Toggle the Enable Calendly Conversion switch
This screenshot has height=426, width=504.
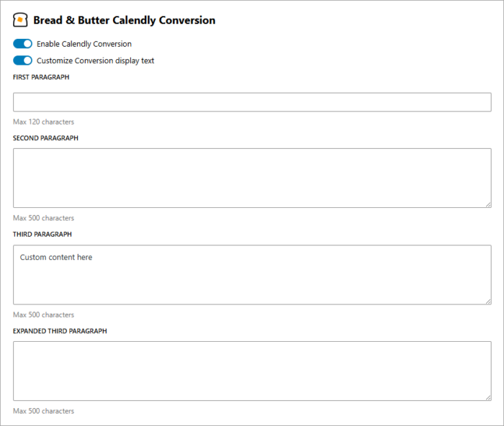tap(23, 44)
